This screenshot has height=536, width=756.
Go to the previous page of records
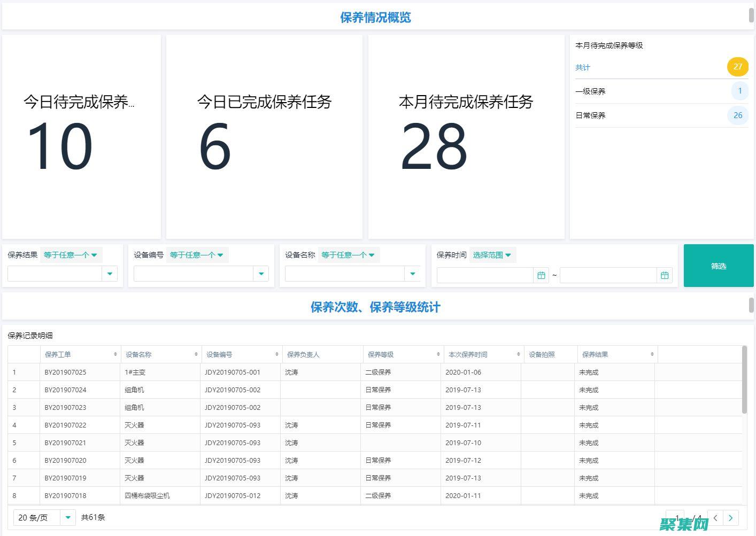pos(715,517)
